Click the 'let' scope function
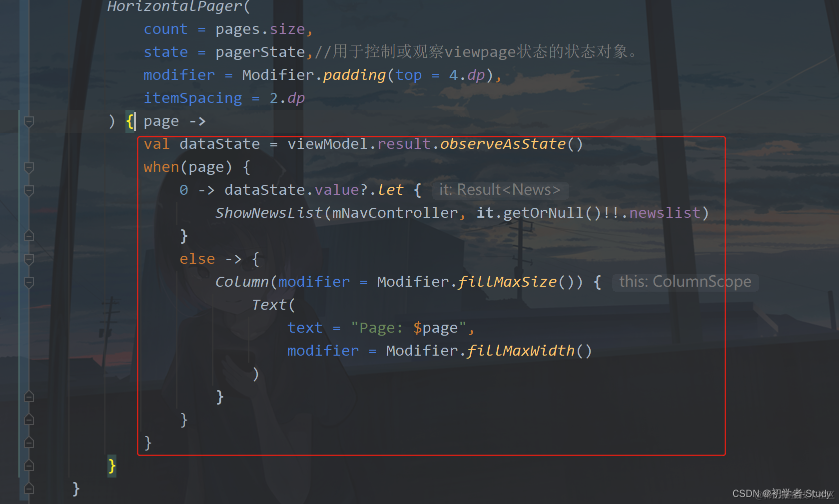The image size is (839, 504). click(x=390, y=190)
